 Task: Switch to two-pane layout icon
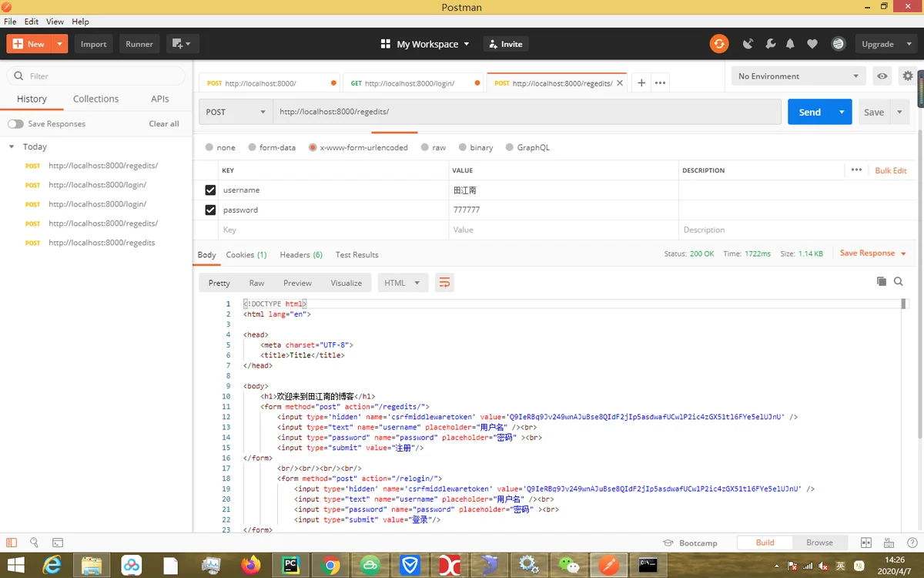866,543
